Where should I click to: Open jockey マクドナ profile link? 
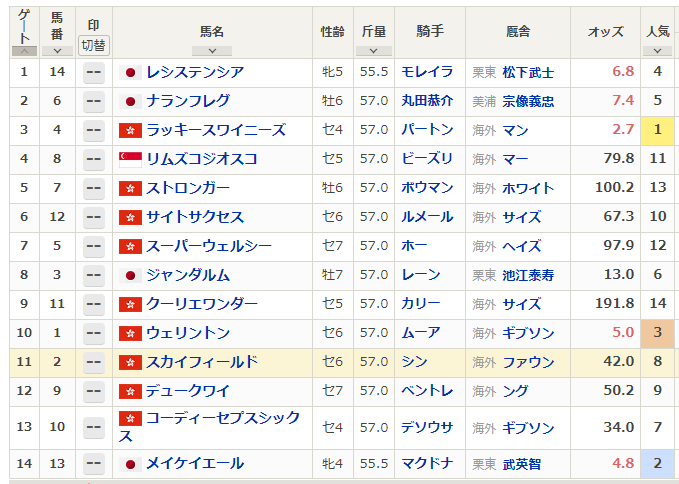(427, 464)
